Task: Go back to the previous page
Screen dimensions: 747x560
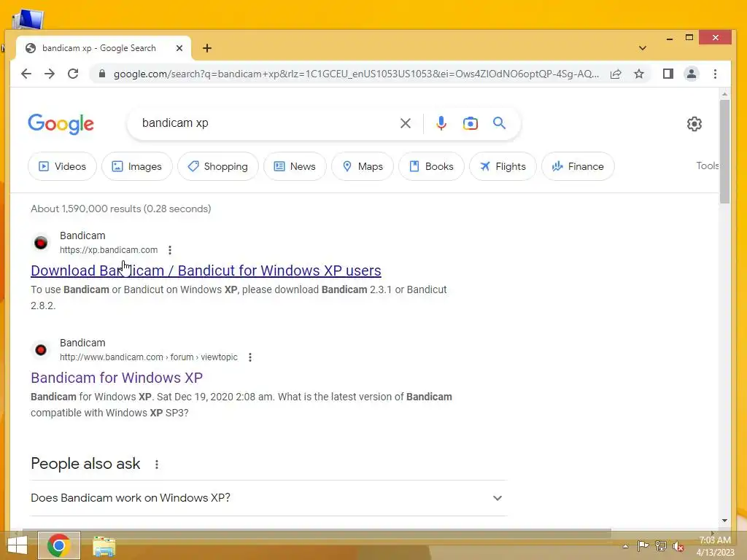Action: [x=26, y=74]
